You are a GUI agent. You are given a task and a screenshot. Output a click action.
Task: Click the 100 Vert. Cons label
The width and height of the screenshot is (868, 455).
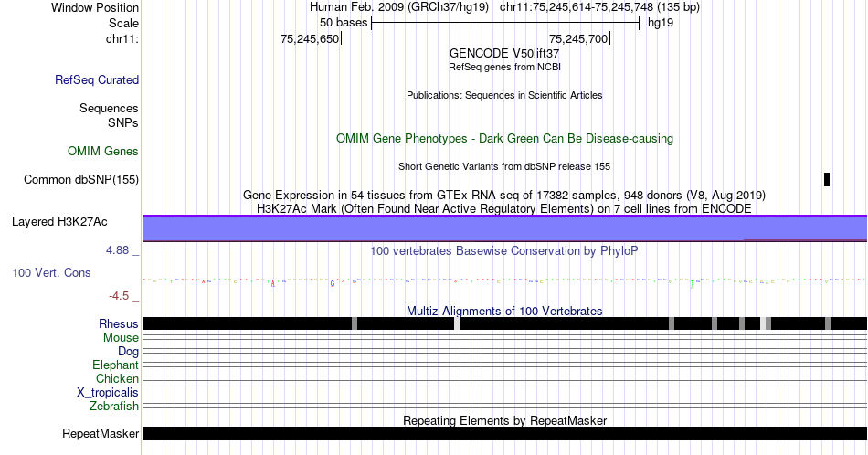click(x=51, y=272)
